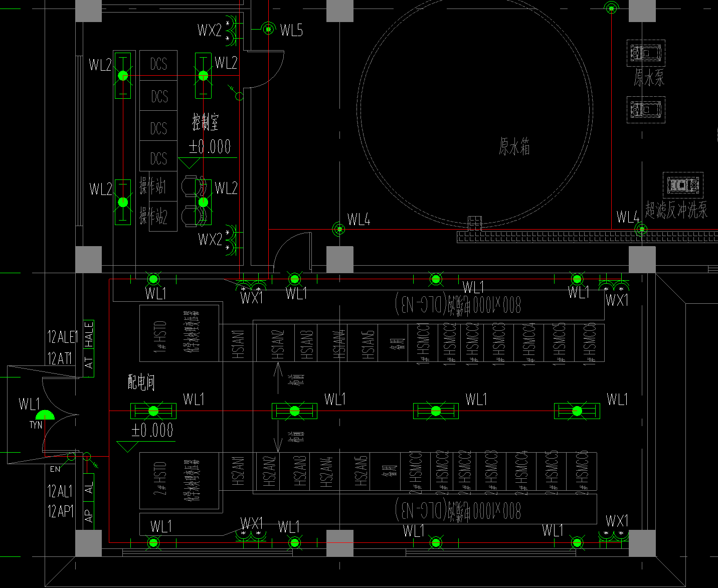Click the 2# HSMCC3 cabinet
Viewport: 718px width, 588px height.
(491, 471)
